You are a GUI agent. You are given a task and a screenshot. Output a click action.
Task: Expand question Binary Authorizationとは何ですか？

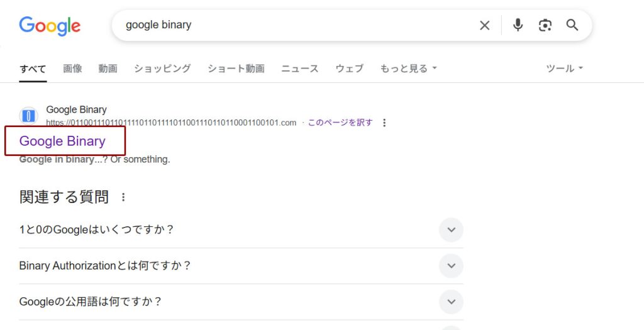pos(241,266)
